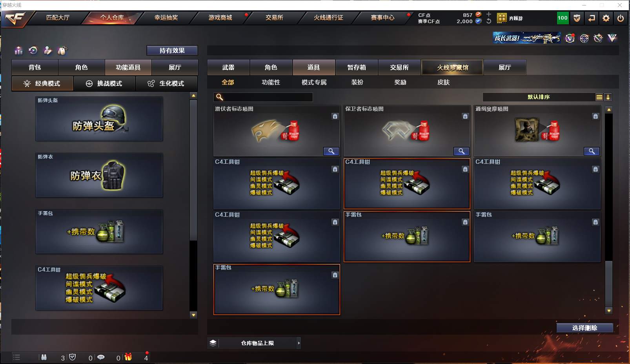Click the refresh icon above the 背包 tab

33,50
